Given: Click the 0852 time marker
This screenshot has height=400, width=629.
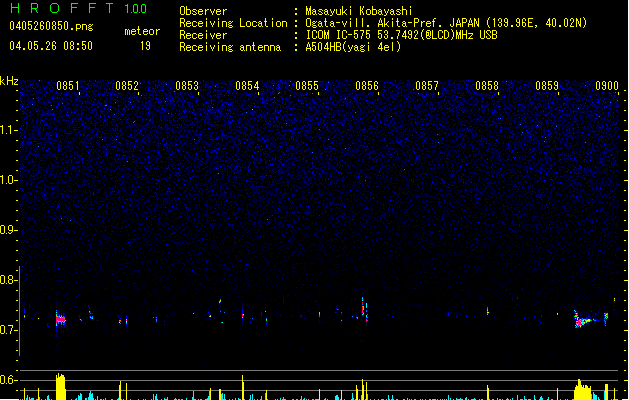Looking at the screenshot, I should 127,86.
